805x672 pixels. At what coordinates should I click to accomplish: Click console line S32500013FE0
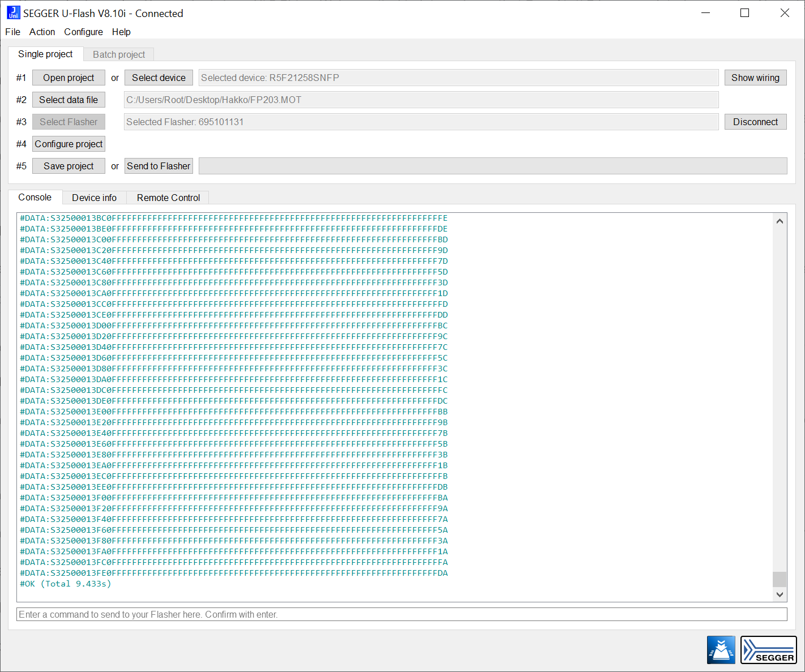pyautogui.click(x=234, y=573)
